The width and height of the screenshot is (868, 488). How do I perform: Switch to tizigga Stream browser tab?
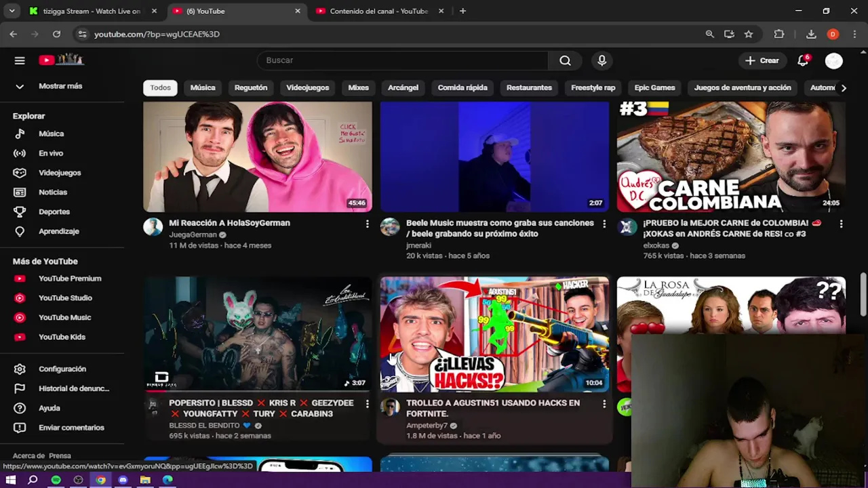[92, 11]
